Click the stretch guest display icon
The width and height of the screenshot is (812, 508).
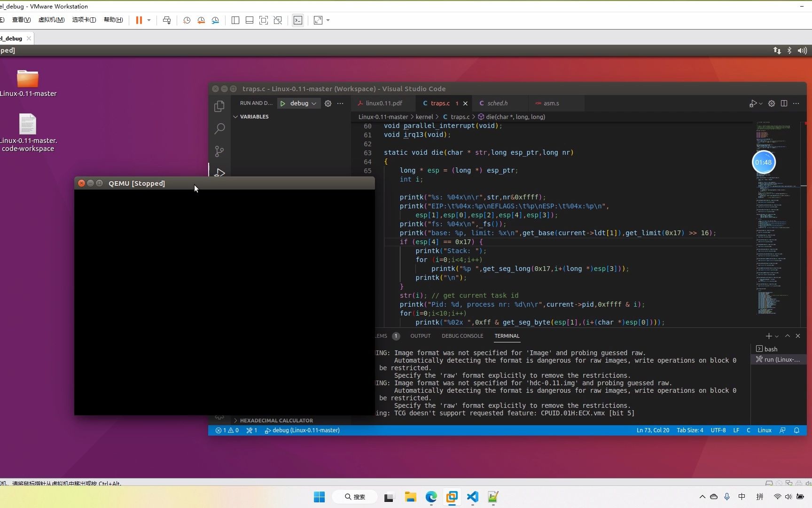(x=318, y=20)
